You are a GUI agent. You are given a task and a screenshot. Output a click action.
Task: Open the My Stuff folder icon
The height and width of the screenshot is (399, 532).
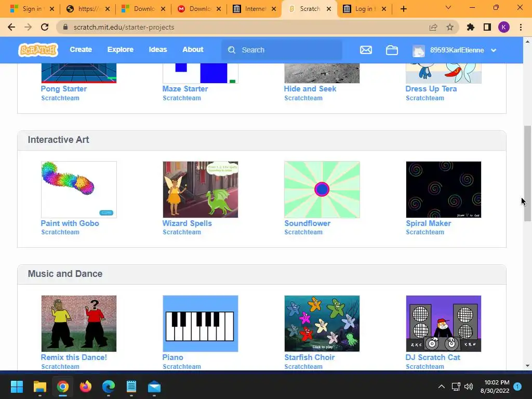tap(392, 50)
